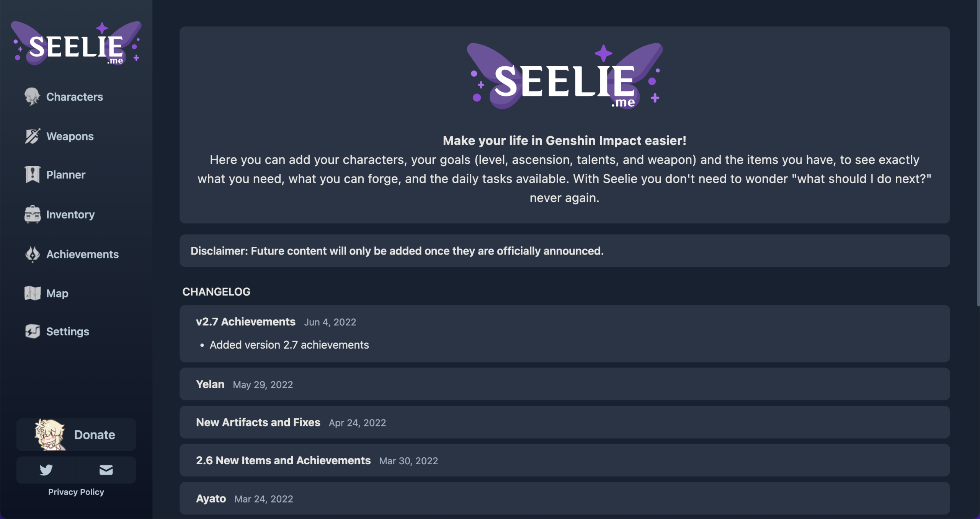Click the large Seelie logo banner
Image resolution: width=980 pixels, height=519 pixels.
tap(565, 77)
